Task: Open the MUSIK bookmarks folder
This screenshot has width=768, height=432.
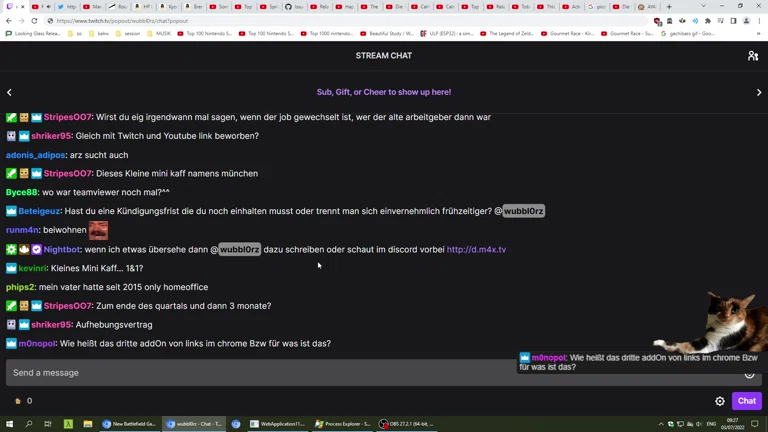Action: (x=159, y=34)
